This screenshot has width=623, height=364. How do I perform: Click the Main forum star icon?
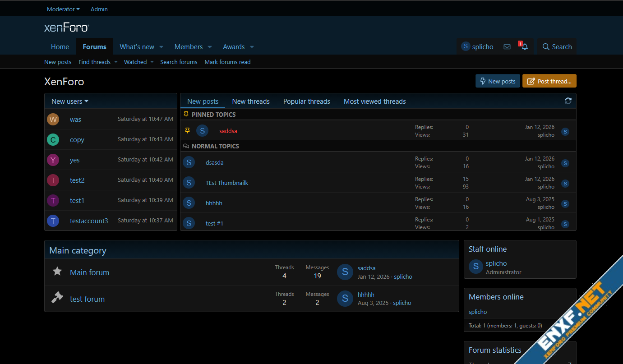click(x=57, y=272)
